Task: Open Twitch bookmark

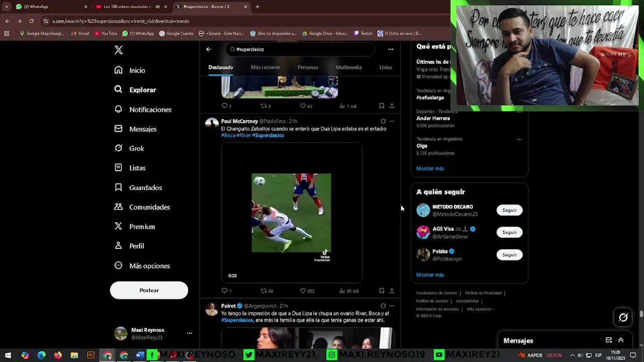Action: [363, 34]
